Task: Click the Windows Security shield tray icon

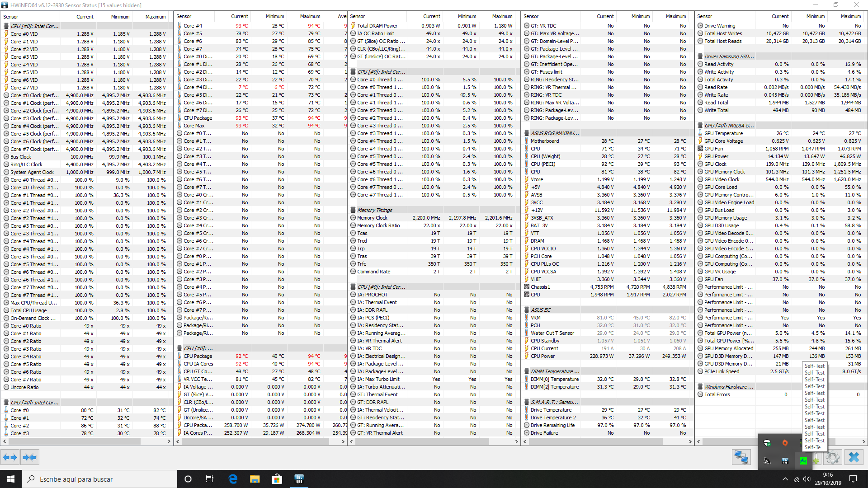Action: [x=767, y=443]
